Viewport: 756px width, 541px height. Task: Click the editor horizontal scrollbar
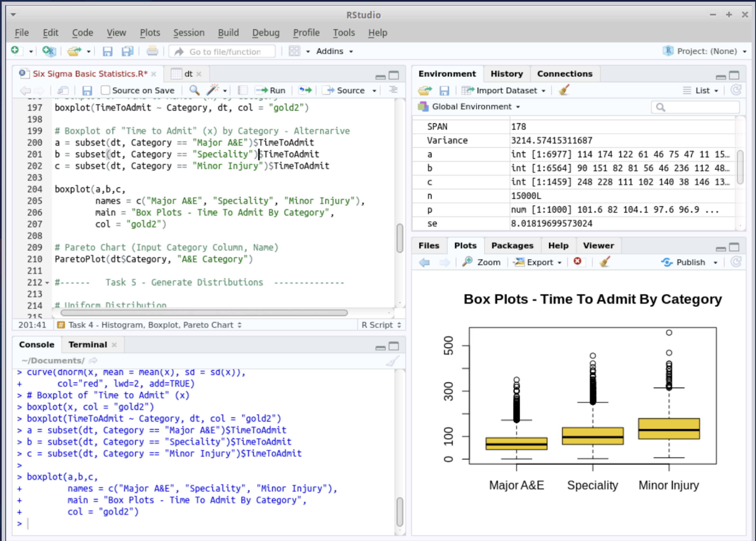pyautogui.click(x=204, y=313)
